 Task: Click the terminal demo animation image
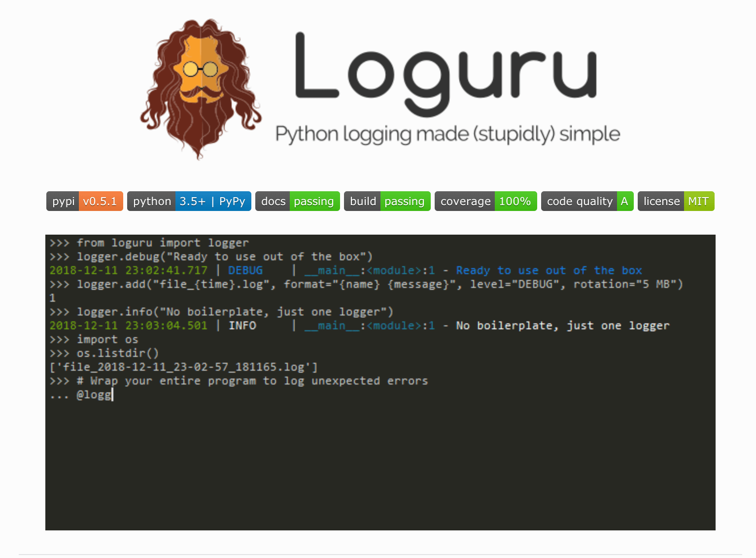click(380, 383)
